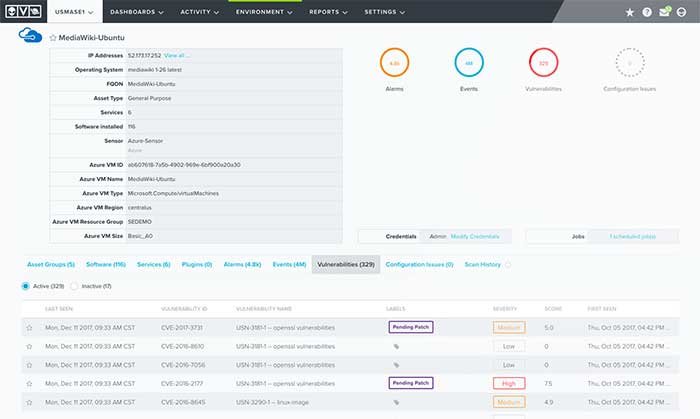
Task: Switch to the Software (116) tab
Action: tap(106, 264)
